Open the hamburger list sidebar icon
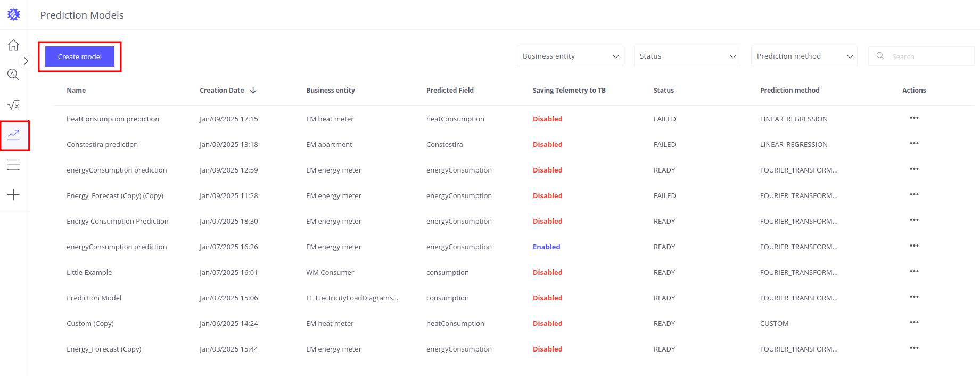Screen dimensions: 980x376 [13, 165]
